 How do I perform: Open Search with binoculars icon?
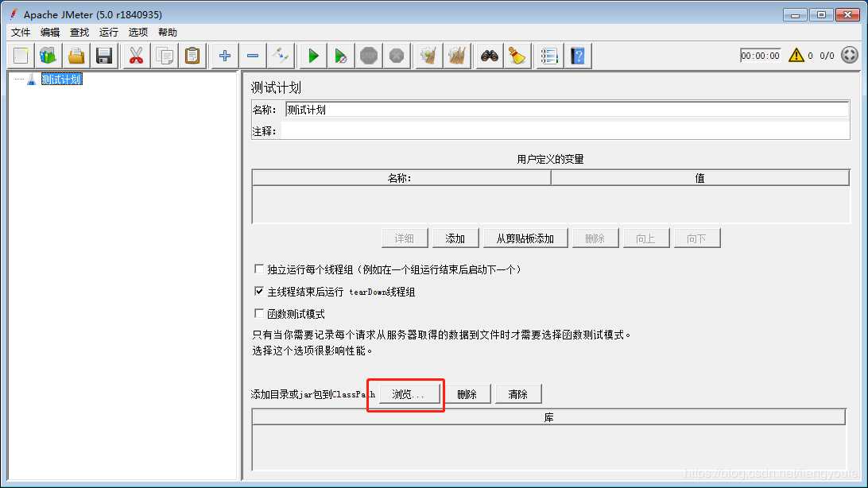[x=489, y=56]
